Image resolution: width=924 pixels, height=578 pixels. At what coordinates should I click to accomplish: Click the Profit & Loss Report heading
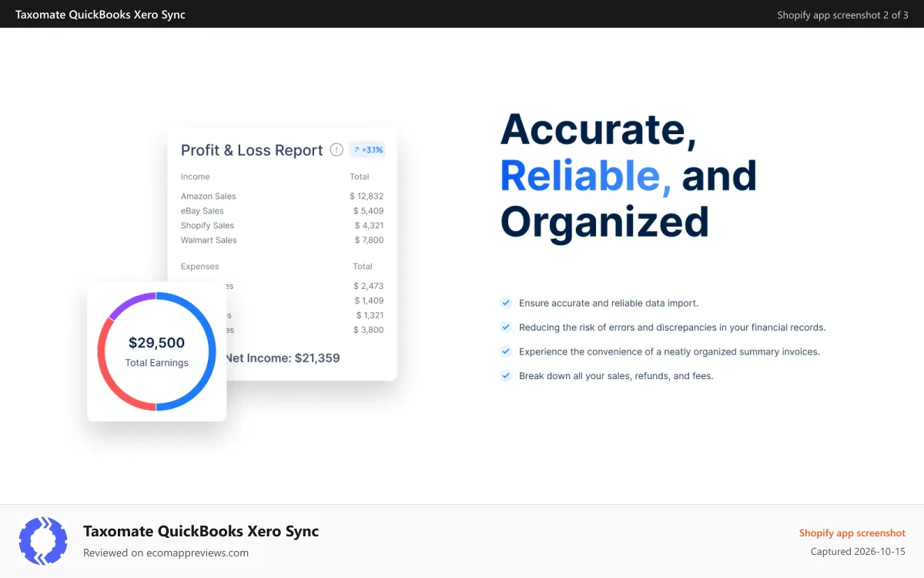252,150
